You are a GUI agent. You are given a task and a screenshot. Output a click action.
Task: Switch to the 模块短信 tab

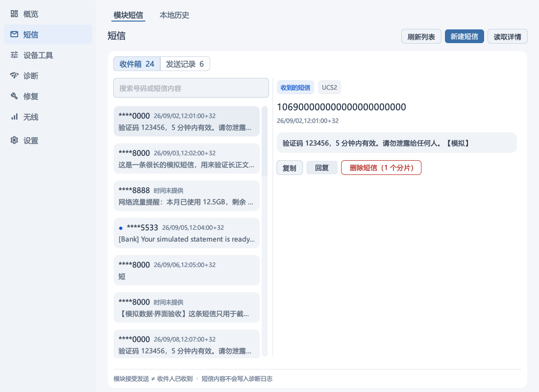pos(128,15)
